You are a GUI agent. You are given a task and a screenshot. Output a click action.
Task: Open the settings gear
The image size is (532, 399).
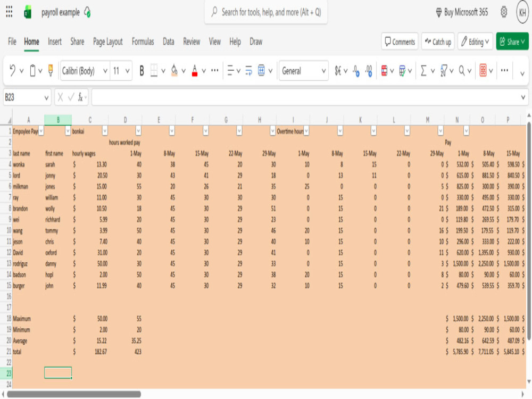[x=504, y=12]
